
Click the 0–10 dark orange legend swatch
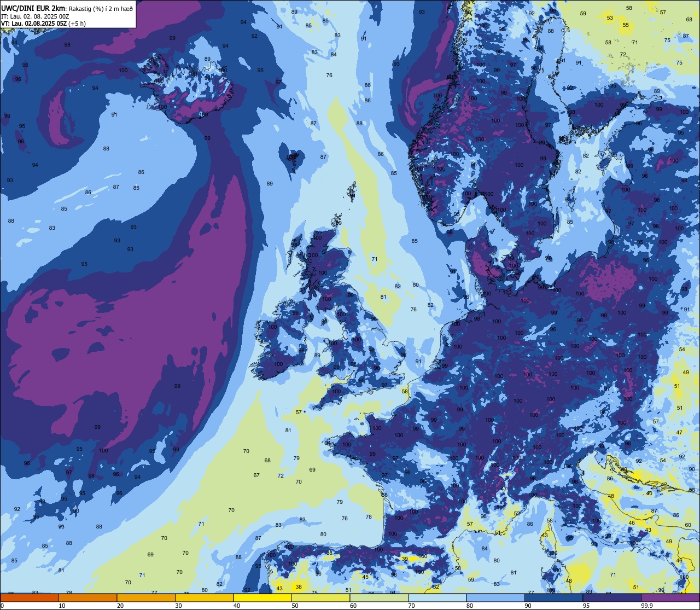(30, 597)
